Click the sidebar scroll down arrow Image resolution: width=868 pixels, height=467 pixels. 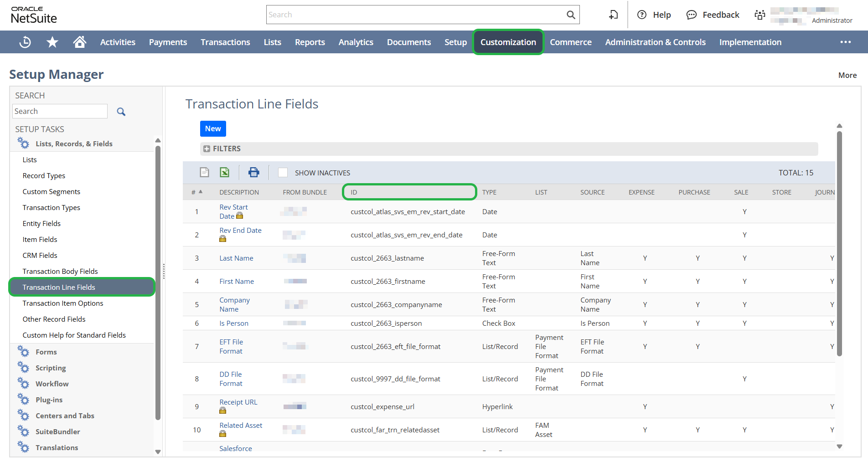tap(158, 452)
